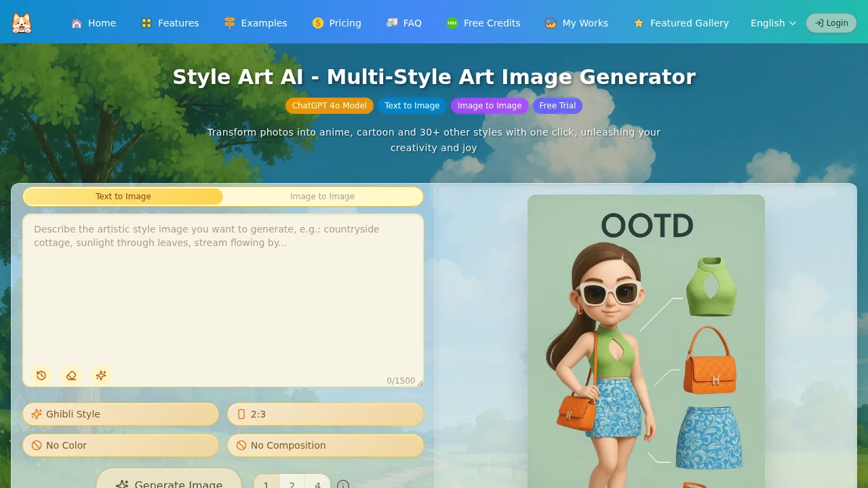Screen dimensions: 868x488
Task: Open the No Color selector
Action: click(121, 445)
